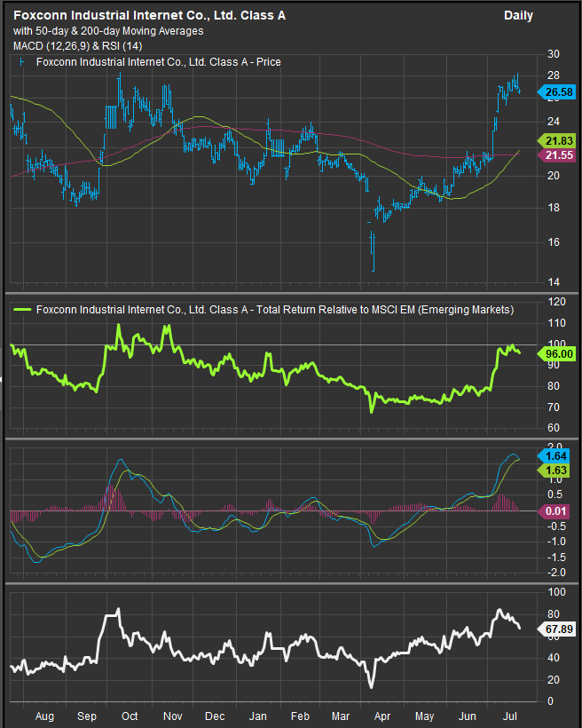Select the magenta 21.55 moving average tag
The width and height of the screenshot is (582, 728).
point(558,154)
